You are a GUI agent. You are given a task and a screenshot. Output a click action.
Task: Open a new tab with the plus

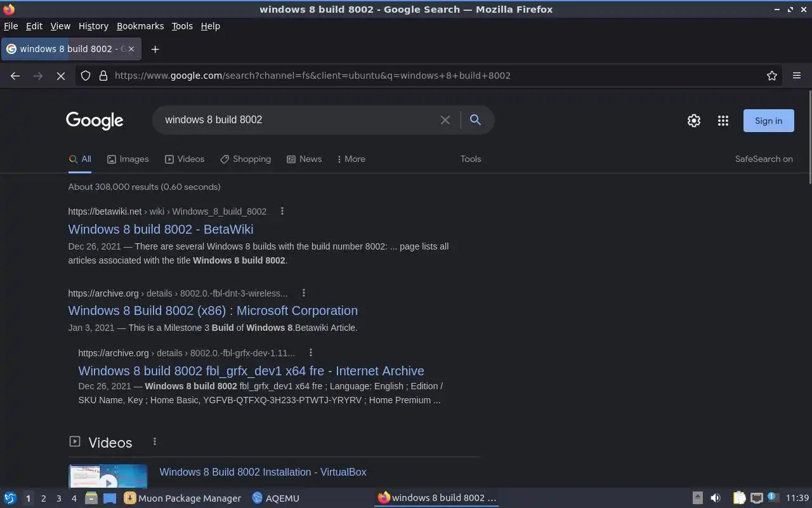[155, 49]
